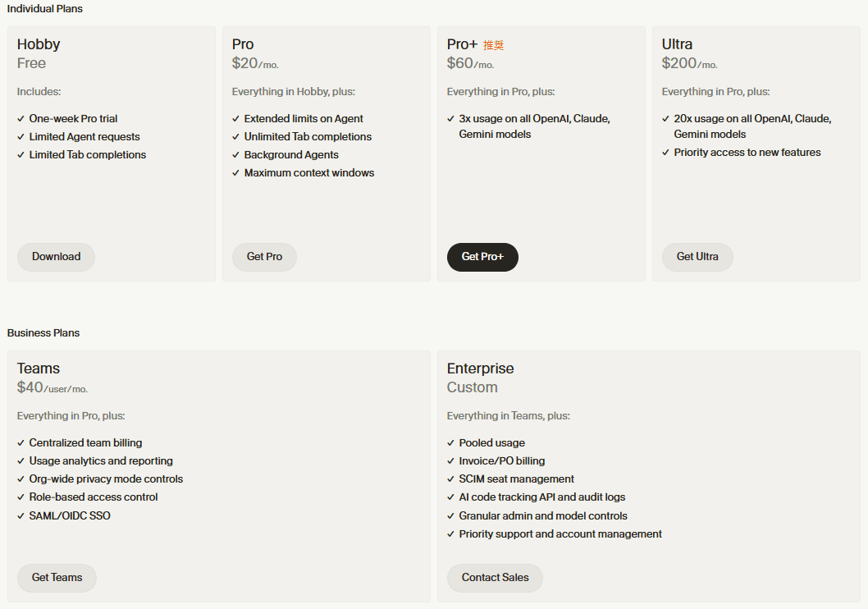
Task: Click the checkmark by Priority access to new features
Action: coord(666,153)
